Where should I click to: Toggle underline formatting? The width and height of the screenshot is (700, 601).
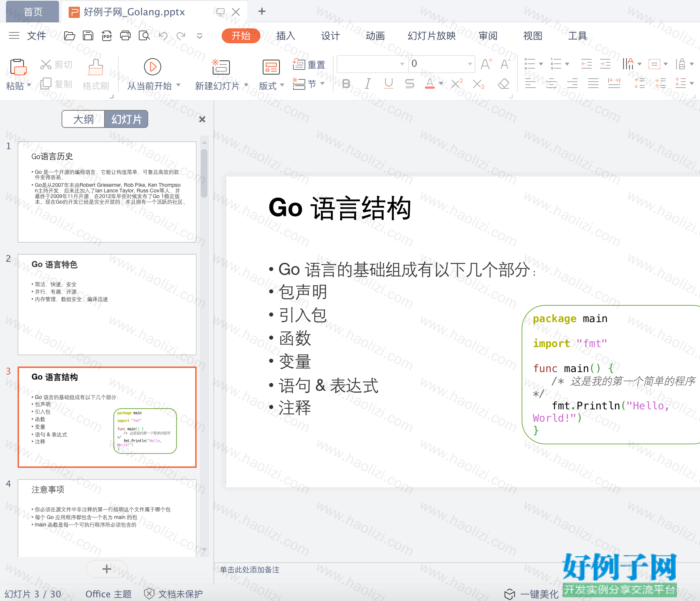tap(389, 84)
